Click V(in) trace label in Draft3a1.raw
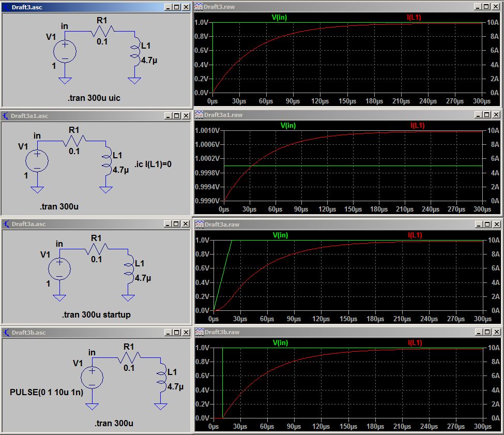The image size is (504, 435). [x=288, y=125]
